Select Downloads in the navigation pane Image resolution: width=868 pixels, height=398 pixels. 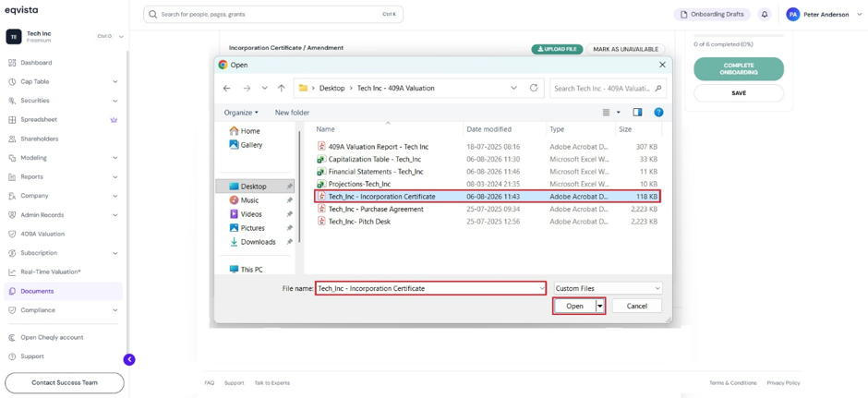252,242
